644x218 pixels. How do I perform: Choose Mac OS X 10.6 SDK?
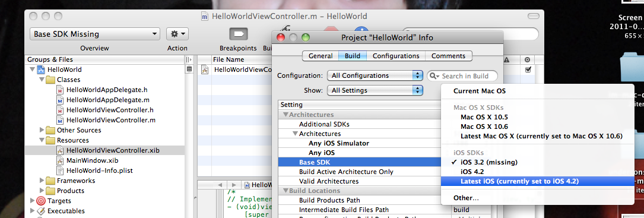(x=538, y=127)
